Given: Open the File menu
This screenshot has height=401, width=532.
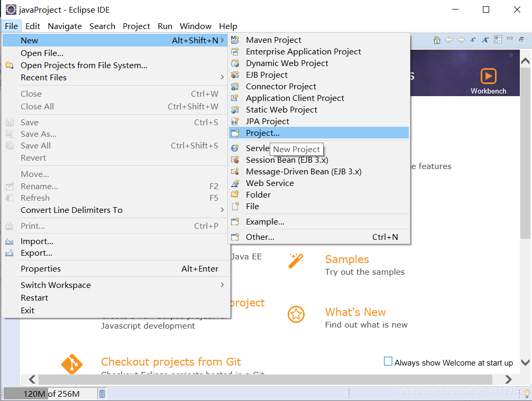Looking at the screenshot, I should click(x=11, y=26).
